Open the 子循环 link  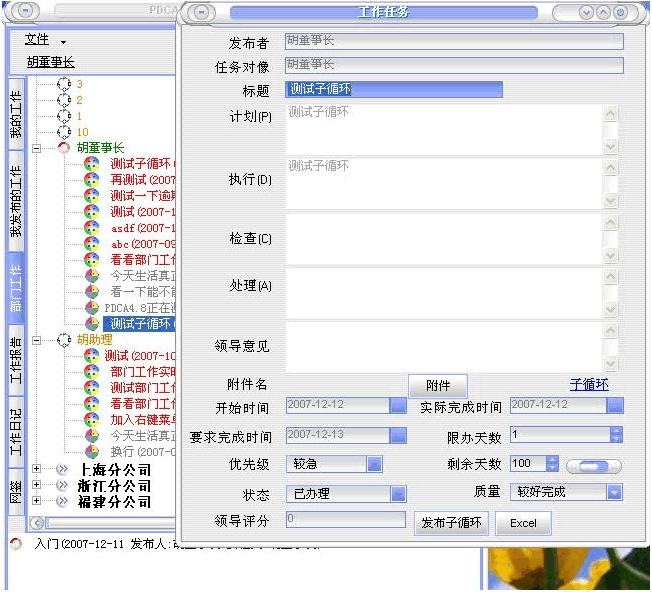pos(589,384)
